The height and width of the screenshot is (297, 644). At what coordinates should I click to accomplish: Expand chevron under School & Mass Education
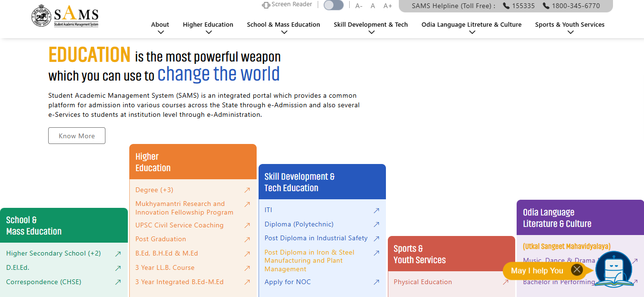tap(284, 32)
